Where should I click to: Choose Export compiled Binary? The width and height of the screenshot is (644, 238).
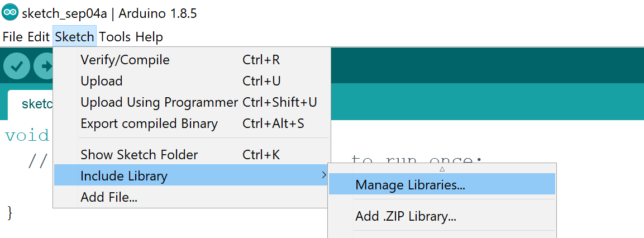click(192, 123)
